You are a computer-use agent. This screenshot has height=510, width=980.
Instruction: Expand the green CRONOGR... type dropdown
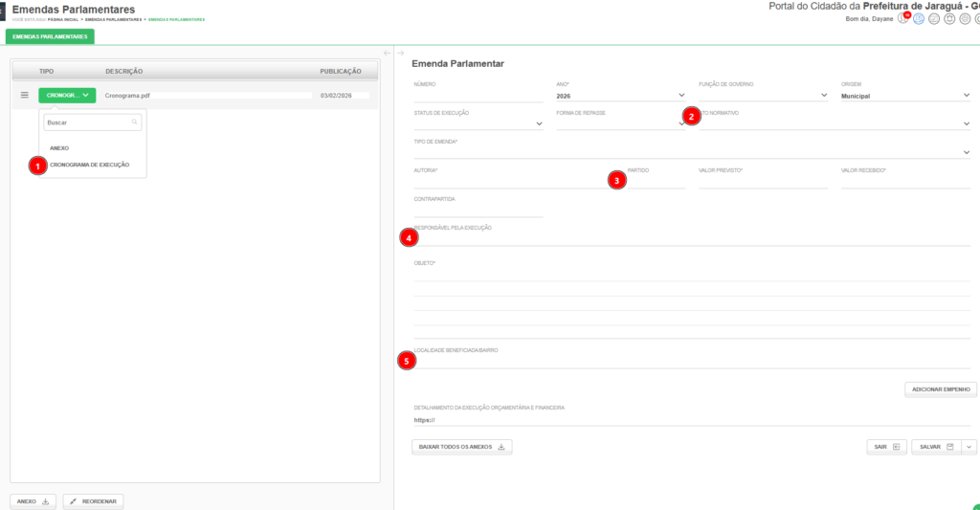67,95
